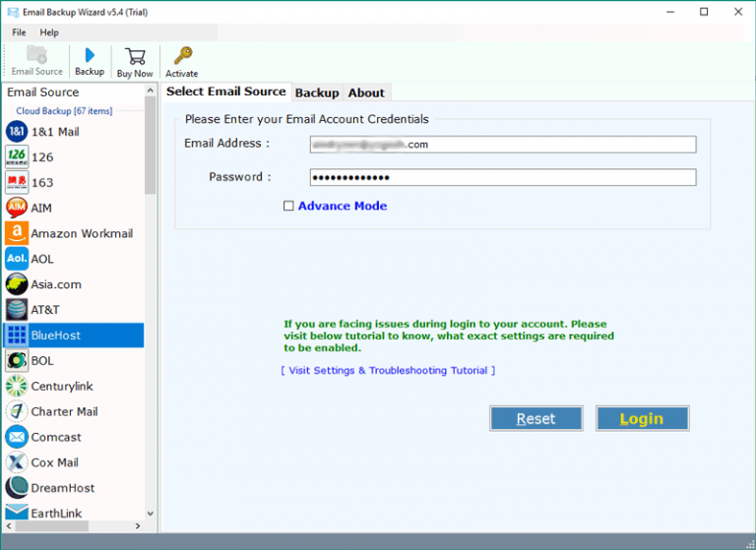The height and width of the screenshot is (550, 756).
Task: Select the 'Centurylink' list entry text
Action: pos(62,386)
